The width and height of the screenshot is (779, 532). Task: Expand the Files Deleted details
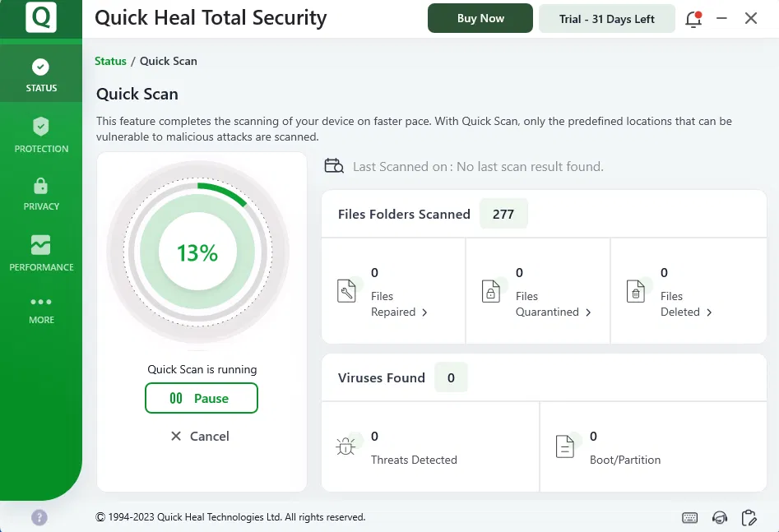pos(686,312)
